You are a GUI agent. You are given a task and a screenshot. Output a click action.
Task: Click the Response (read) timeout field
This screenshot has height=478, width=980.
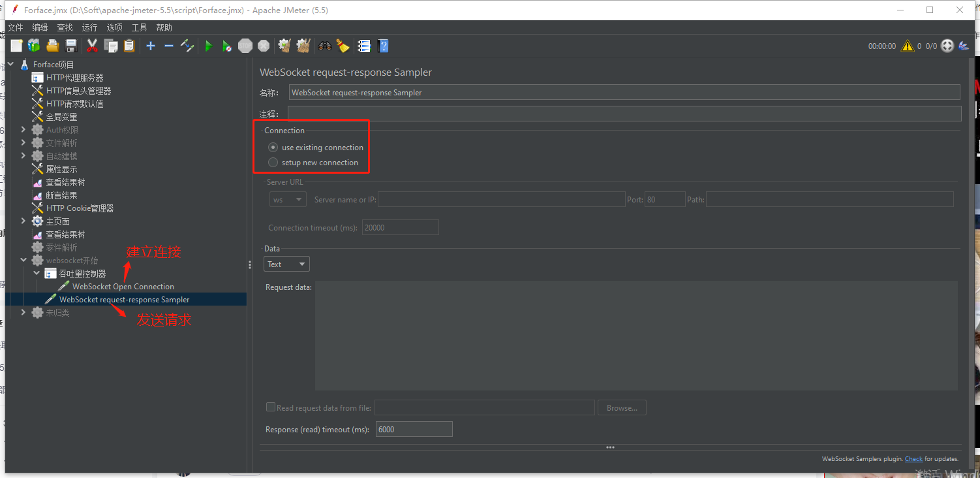(414, 429)
